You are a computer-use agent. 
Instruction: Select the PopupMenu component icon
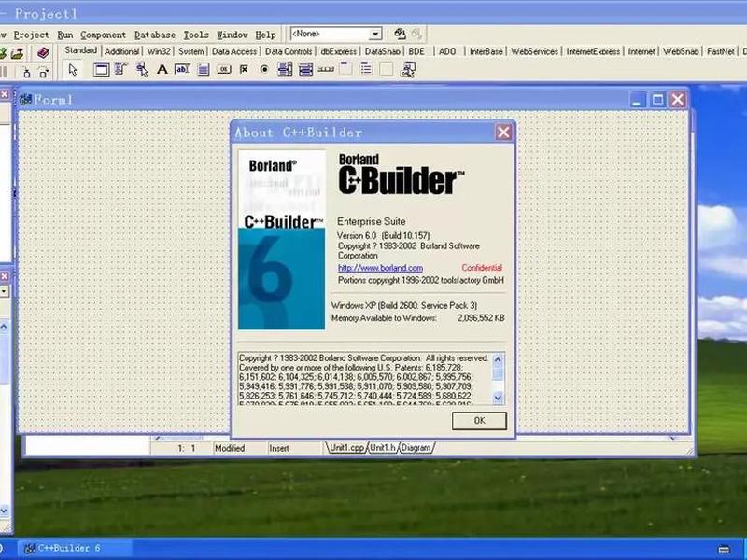click(x=142, y=69)
